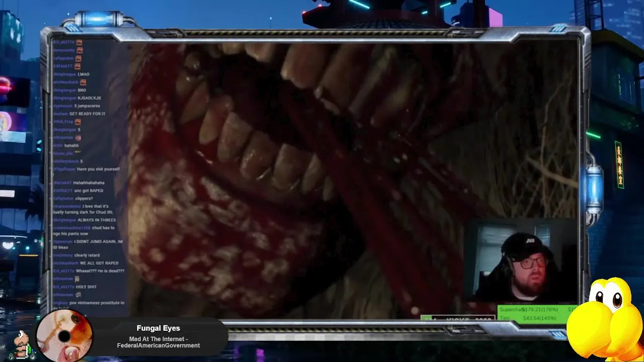Click the emote above the 'LMAO' message
The image size is (644, 362).
click(x=77, y=66)
